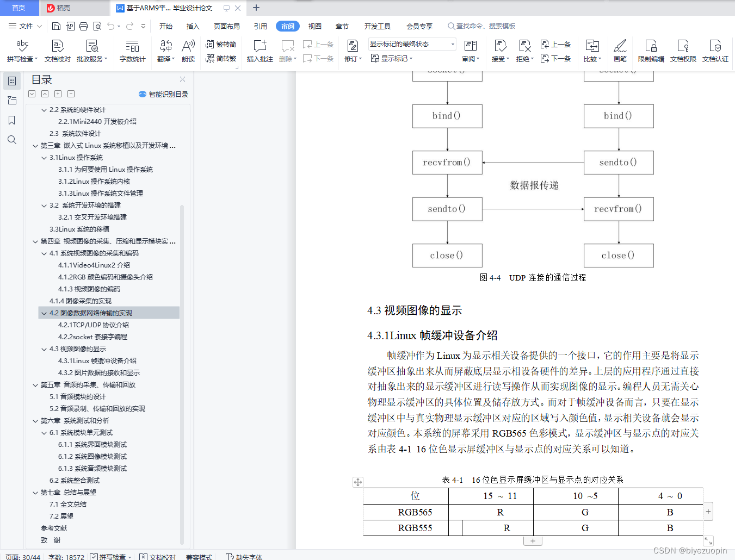The height and width of the screenshot is (560, 735).
Task: Click 缺失字体 in status bar
Action: [244, 557]
